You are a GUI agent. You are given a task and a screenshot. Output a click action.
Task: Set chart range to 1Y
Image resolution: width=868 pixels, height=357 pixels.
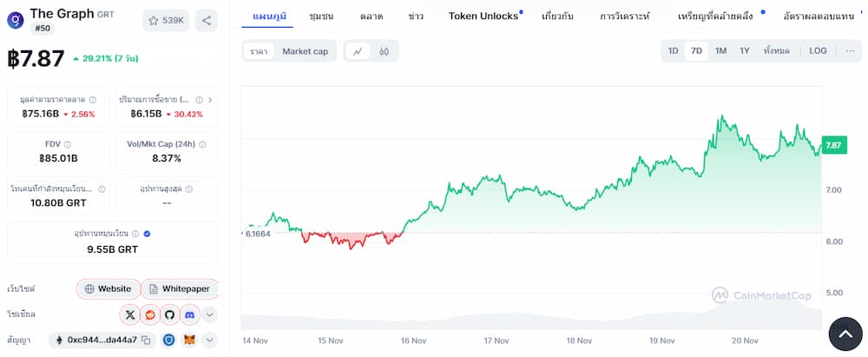tap(745, 51)
